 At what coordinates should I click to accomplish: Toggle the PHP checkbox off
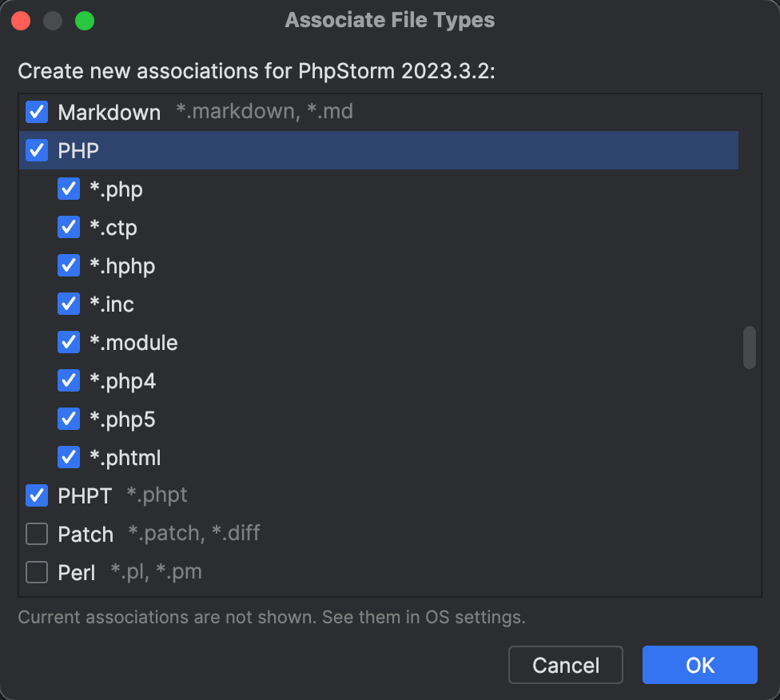[36, 150]
